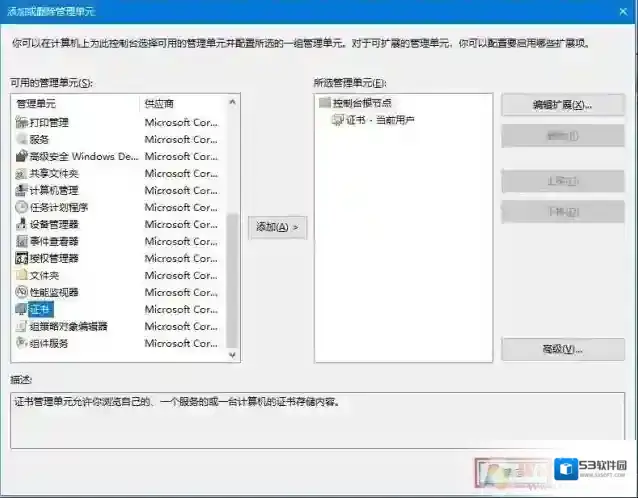Open 编辑扩展(X)... dialog
638x498 pixels.
click(562, 105)
